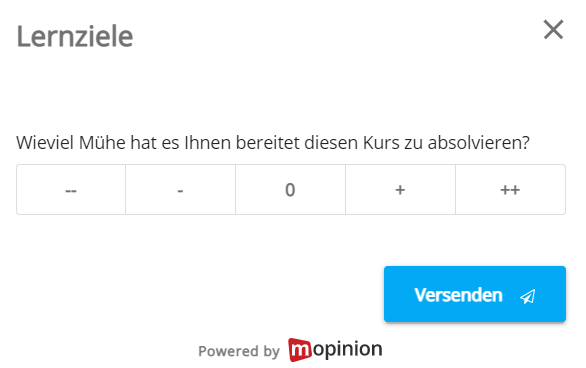Image resolution: width=586 pixels, height=368 pixels.
Task: Pick the + cell of the effort scale
Action: (400, 189)
